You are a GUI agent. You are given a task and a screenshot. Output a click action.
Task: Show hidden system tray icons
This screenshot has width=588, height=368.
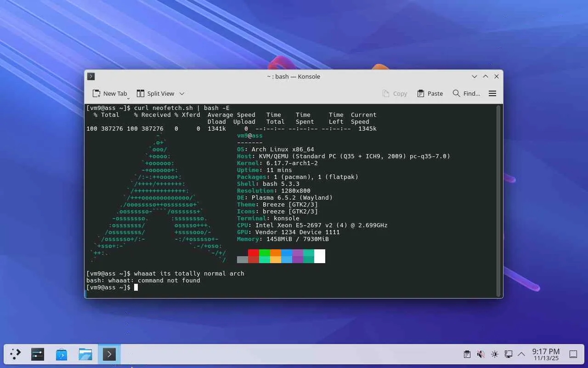tap(521, 354)
